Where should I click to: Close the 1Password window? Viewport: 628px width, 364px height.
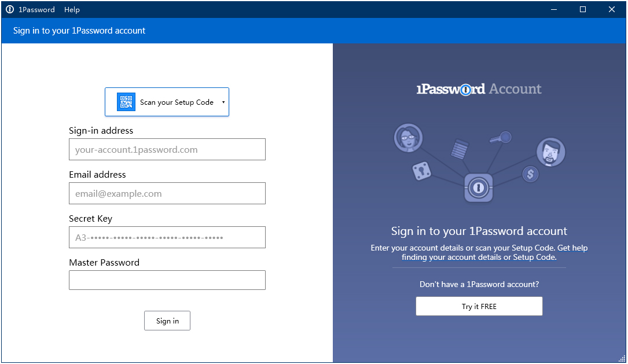[x=612, y=9]
